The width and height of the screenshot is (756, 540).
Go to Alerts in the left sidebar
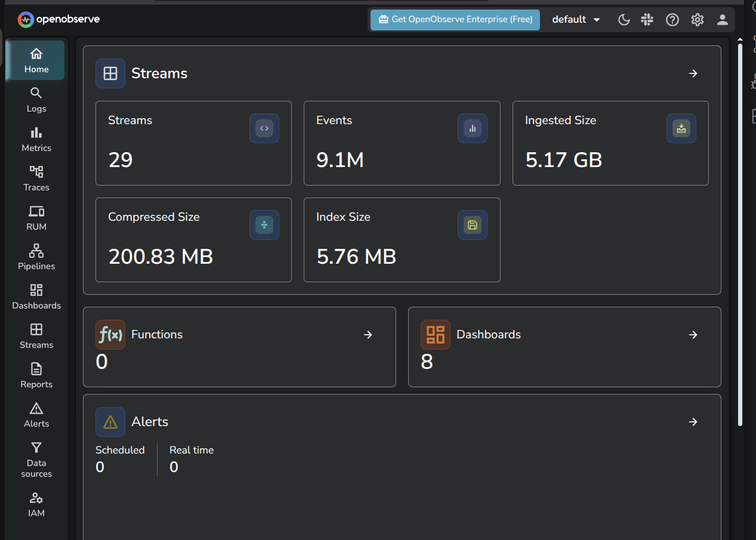pyautogui.click(x=36, y=415)
